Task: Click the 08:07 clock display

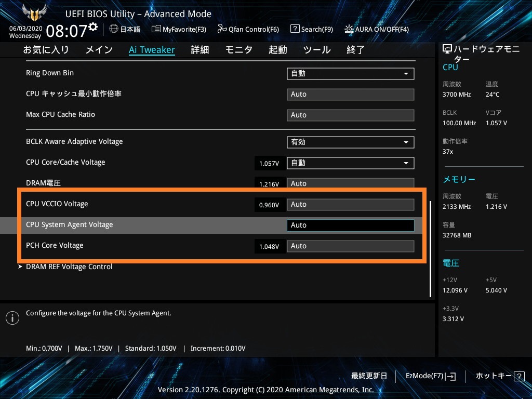Action: (66, 31)
